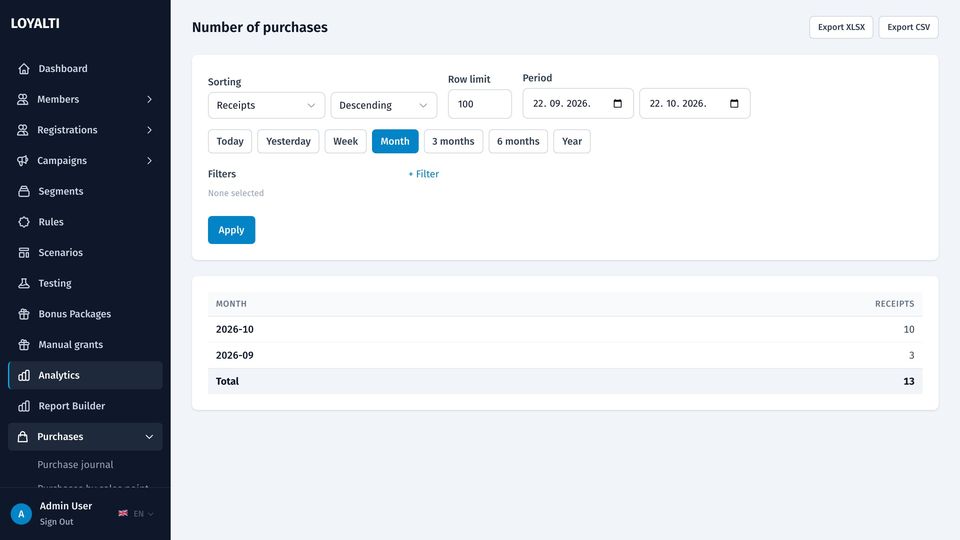Export results as CSV
This screenshot has height=540, width=960.
909,27
